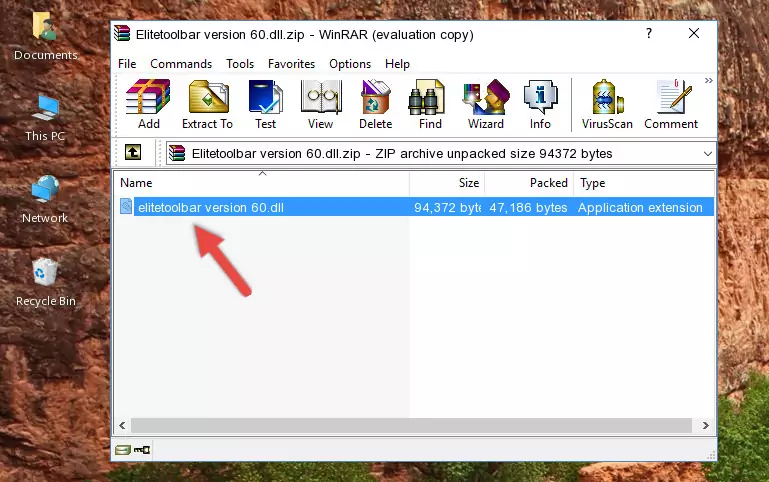Open the File menu
Viewport: 769px width, 482px height.
(x=127, y=64)
